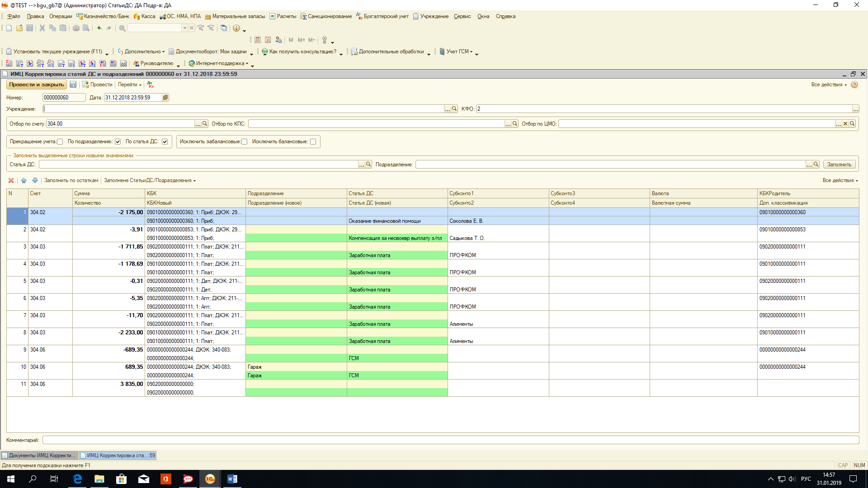Click Заполнить по остаткам button
Screen dimensions: 868x488
point(71,180)
